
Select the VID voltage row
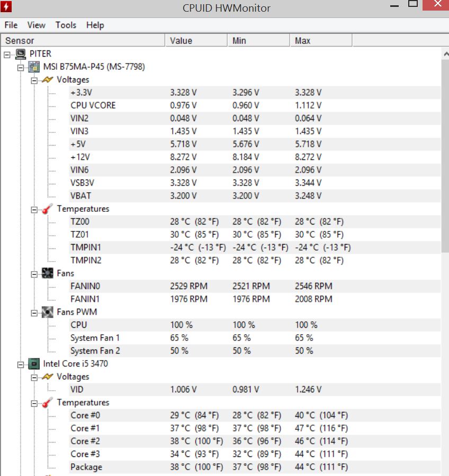254,389
